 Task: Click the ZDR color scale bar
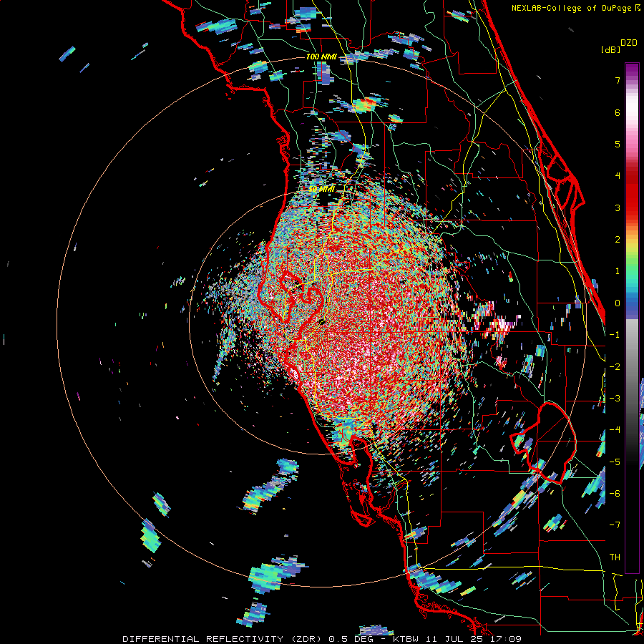point(632,318)
